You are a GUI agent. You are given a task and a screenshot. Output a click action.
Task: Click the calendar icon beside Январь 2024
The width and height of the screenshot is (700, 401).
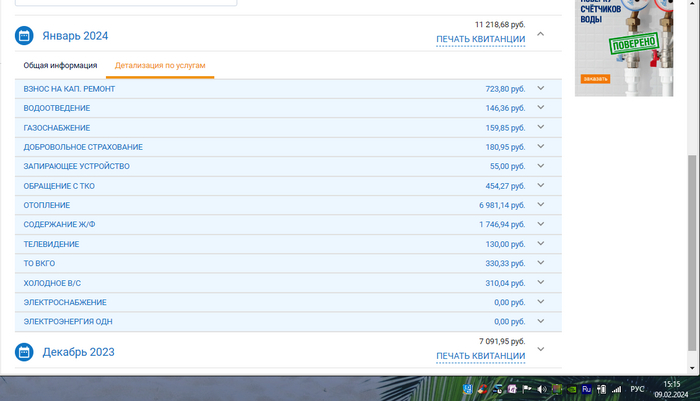tap(24, 36)
